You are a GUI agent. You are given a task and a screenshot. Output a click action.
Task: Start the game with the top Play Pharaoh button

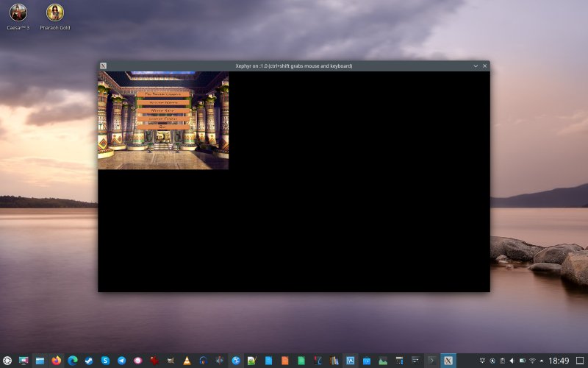(x=162, y=94)
